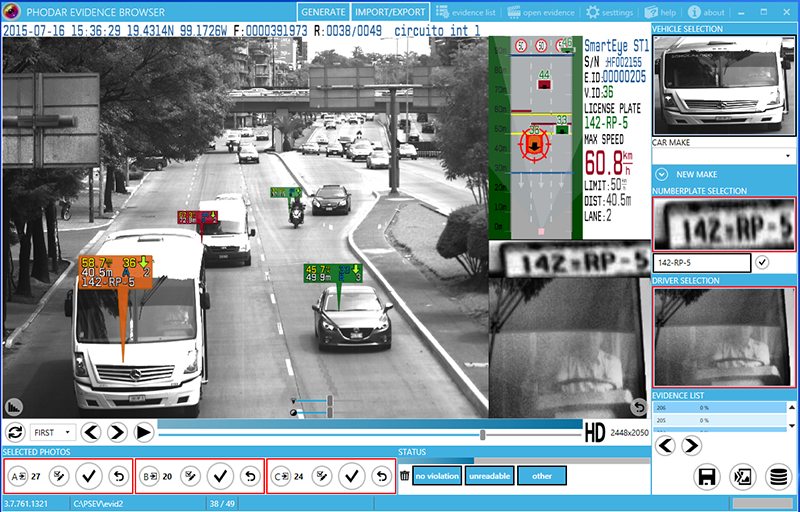The width and height of the screenshot is (800, 512).
Task: Click the GENERATE tab
Action: [x=323, y=12]
